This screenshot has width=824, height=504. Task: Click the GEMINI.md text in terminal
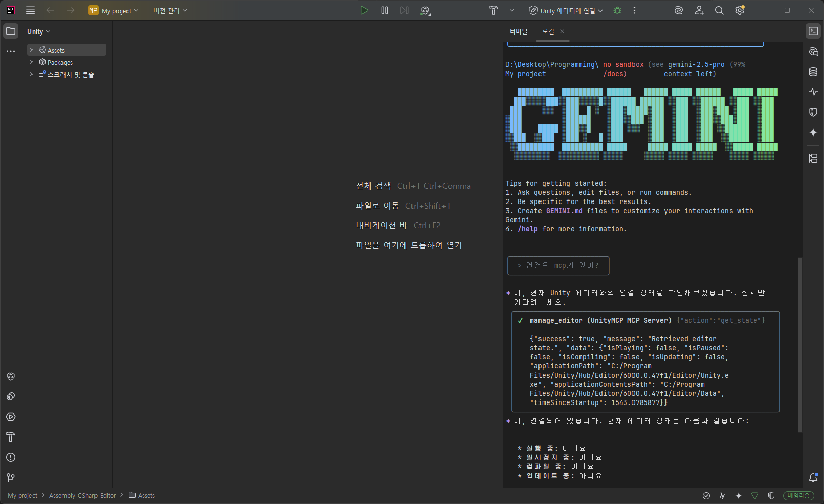tap(564, 211)
